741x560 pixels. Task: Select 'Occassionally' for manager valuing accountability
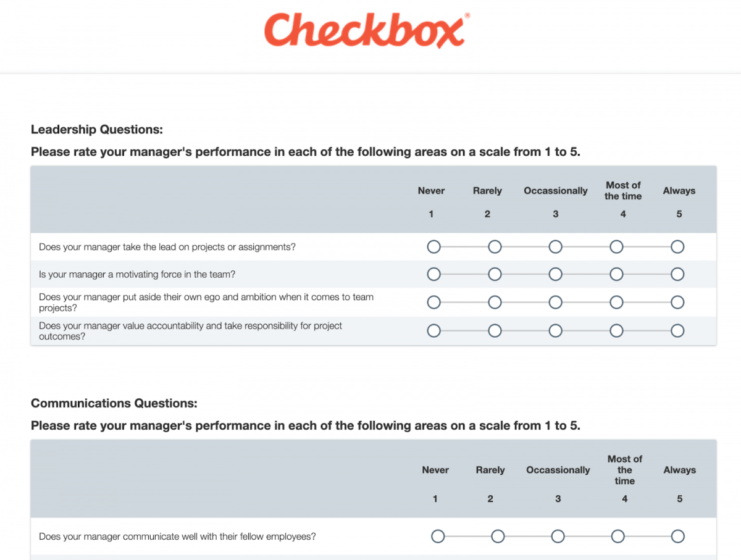[555, 330]
